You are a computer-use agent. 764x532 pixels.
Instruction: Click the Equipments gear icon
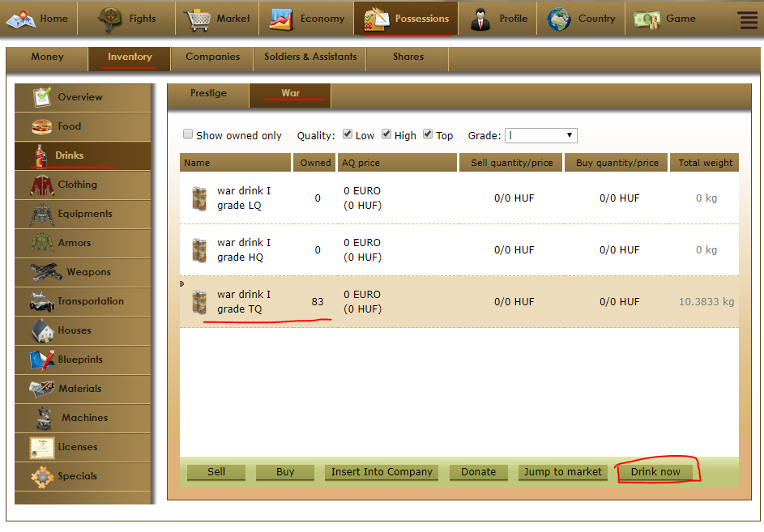42,215
